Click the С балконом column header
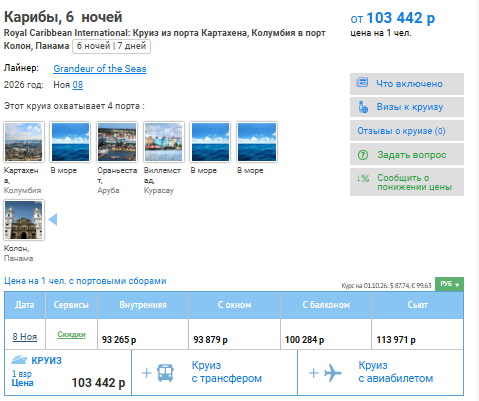This screenshot has width=479, height=401. click(x=326, y=305)
